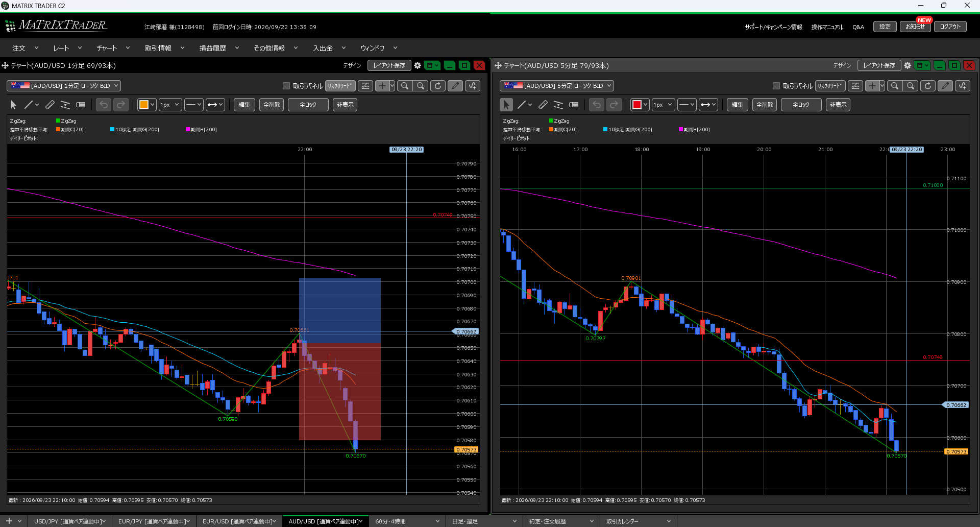Click レイアウト保存 in the 1分足 chart header
This screenshot has height=527, width=980.
click(389, 65)
